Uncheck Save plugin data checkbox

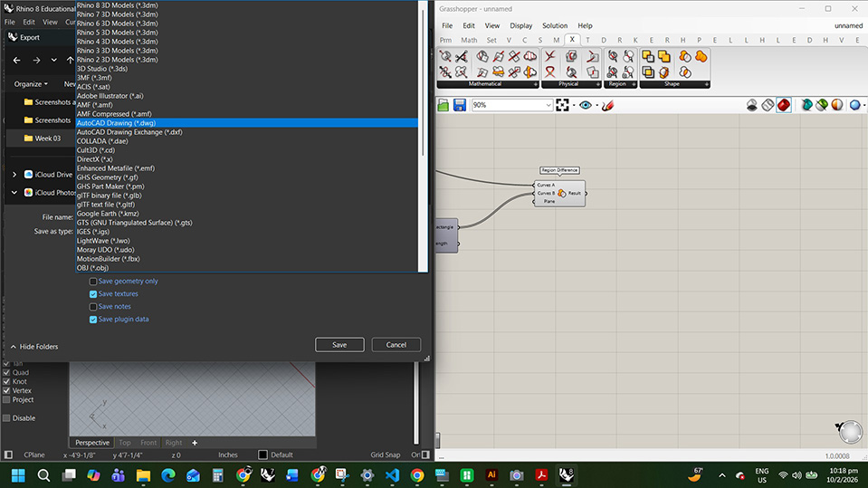(x=93, y=320)
